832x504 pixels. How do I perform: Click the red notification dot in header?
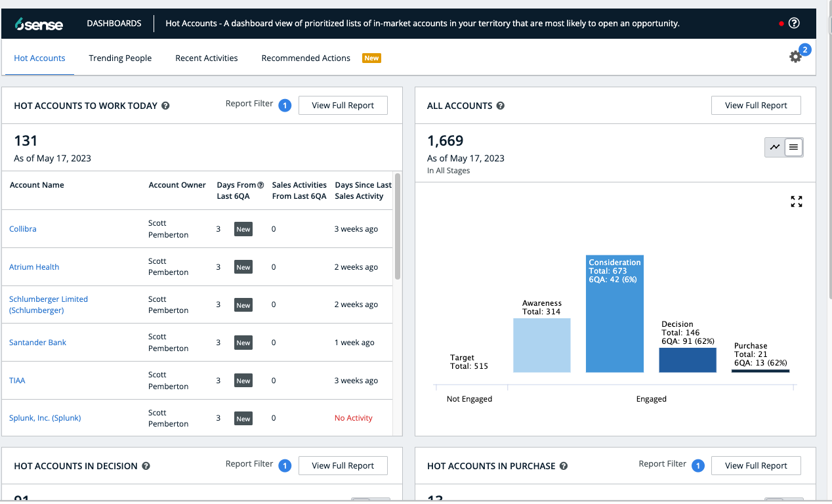pyautogui.click(x=781, y=24)
